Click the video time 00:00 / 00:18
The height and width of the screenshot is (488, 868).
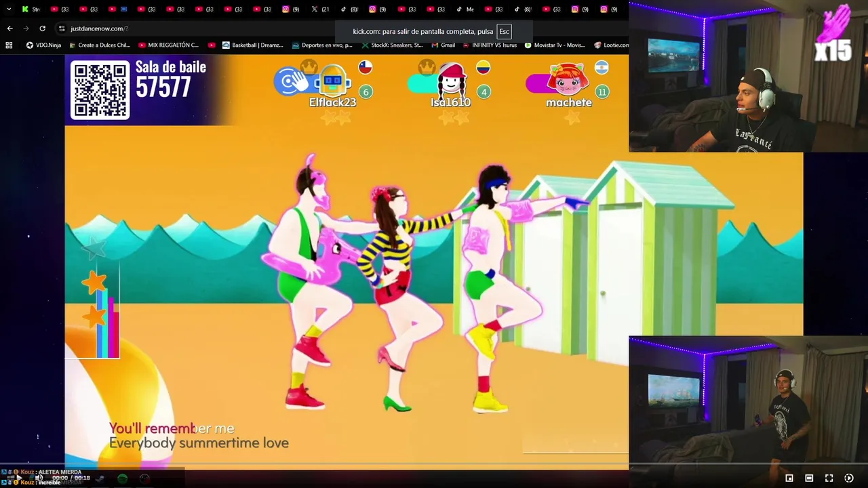[71, 478]
